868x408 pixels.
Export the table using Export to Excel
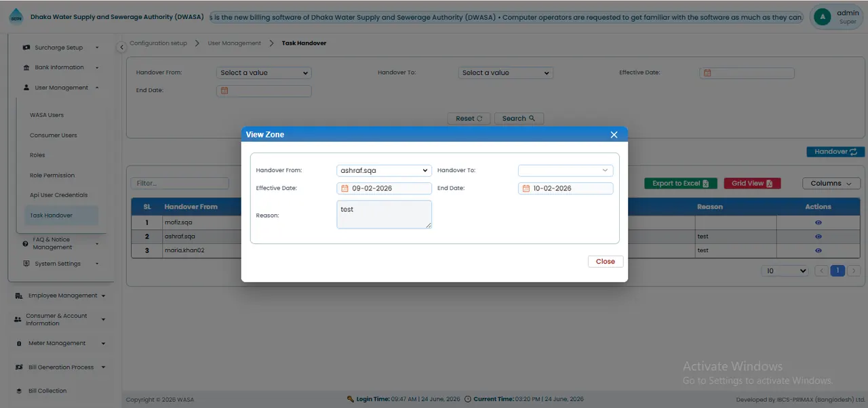(681, 184)
